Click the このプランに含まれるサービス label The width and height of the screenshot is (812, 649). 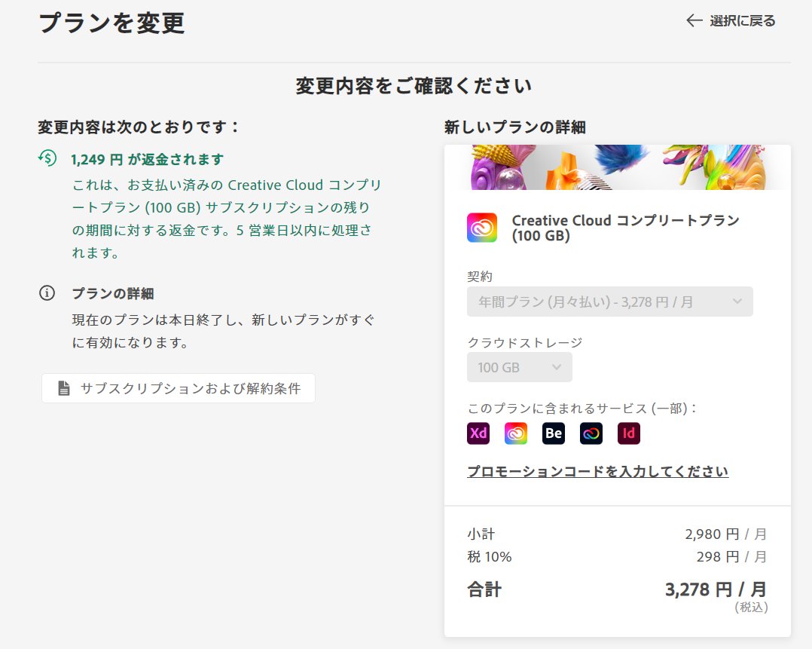pyautogui.click(x=582, y=409)
